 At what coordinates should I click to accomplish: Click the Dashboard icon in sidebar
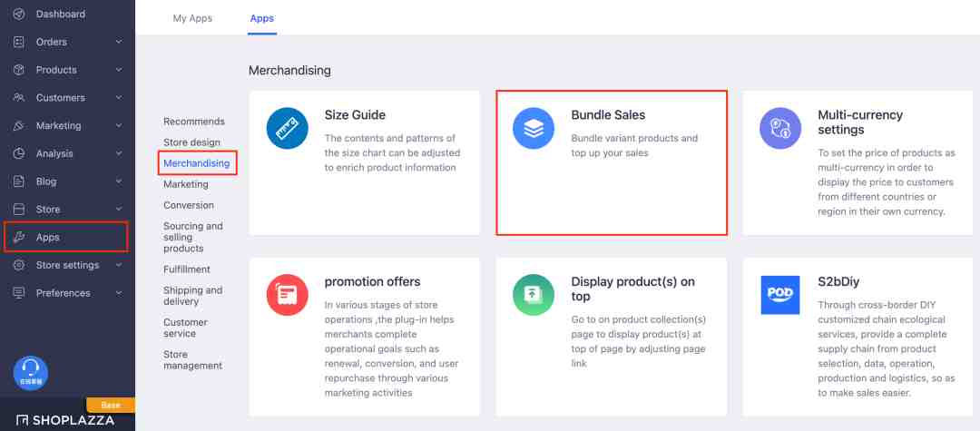[x=19, y=14]
